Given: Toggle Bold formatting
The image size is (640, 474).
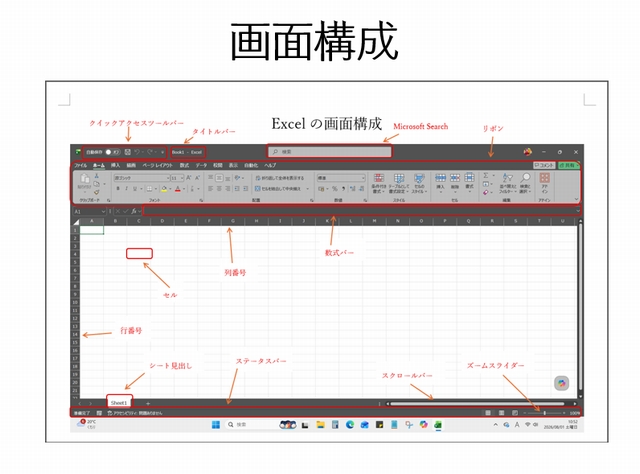Looking at the screenshot, I should tap(118, 189).
